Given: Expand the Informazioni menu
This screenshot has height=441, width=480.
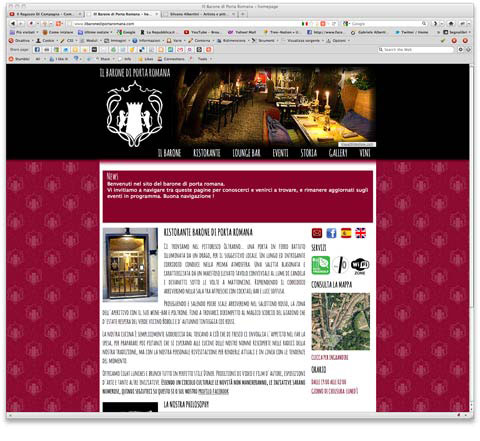Looking at the screenshot, I should (x=148, y=41).
